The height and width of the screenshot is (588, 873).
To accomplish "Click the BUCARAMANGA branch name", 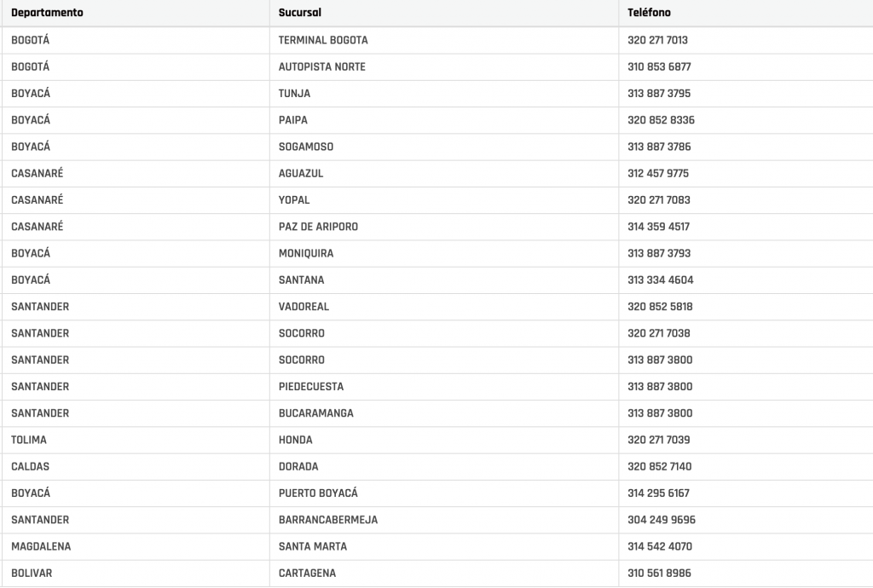I will click(315, 413).
